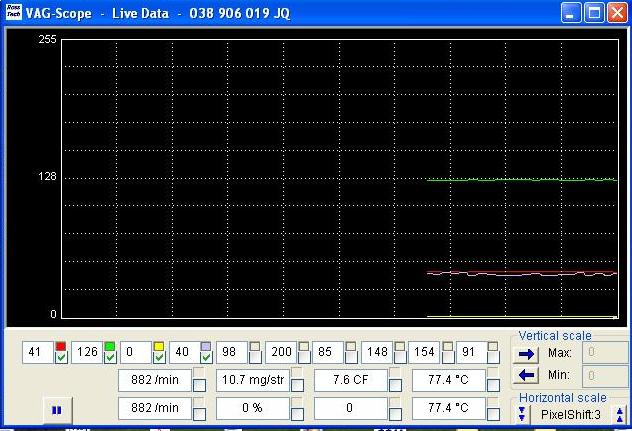Click the Horizontal scale group label
Screen dimensions: 632x431
[x=563, y=398]
